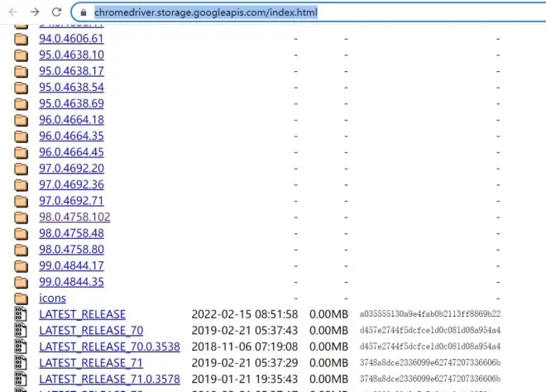Click folder icon beside 99.0.4844.35

point(22,282)
